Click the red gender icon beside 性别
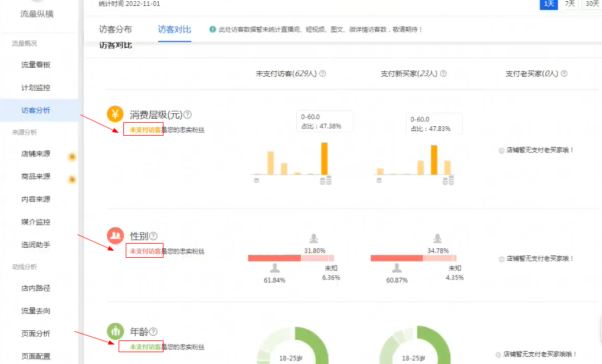This screenshot has height=364, width=602. (x=115, y=235)
